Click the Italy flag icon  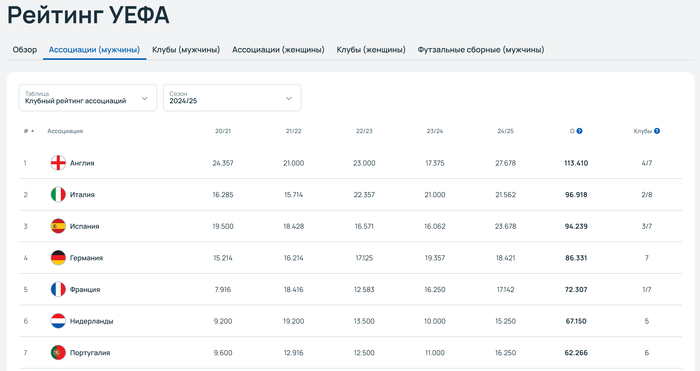pos(58,195)
